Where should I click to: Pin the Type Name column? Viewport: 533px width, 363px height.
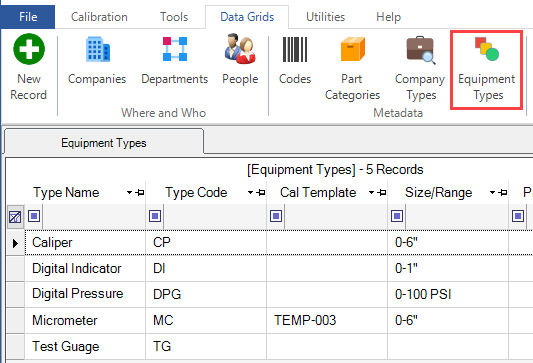tap(140, 193)
